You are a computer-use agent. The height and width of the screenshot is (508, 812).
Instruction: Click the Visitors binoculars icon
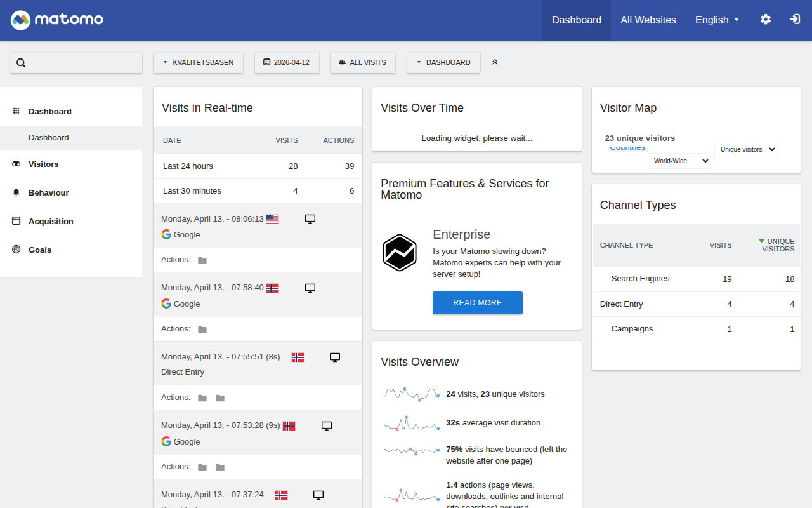click(16, 164)
